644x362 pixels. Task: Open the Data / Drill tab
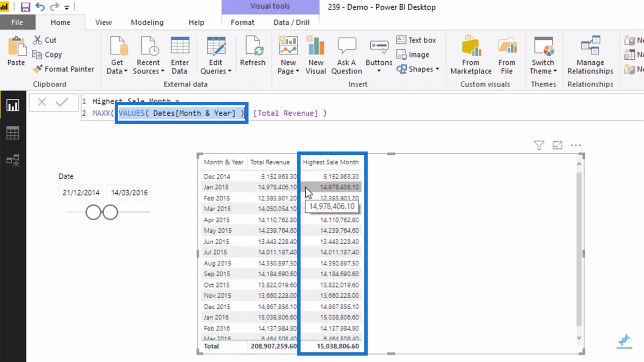pos(291,22)
